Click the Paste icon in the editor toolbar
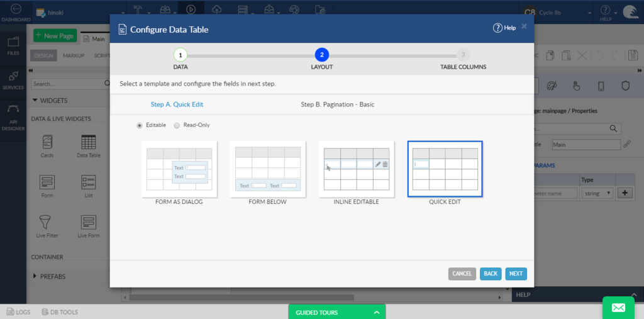 567,55
